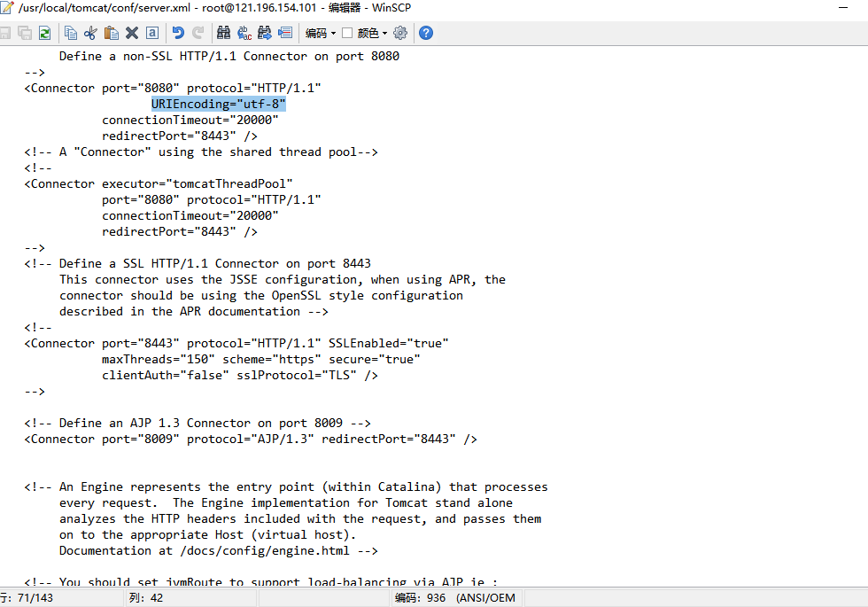
Task: Click the Connector port="8443" SSLEnabled line
Action: pyautogui.click(x=236, y=344)
